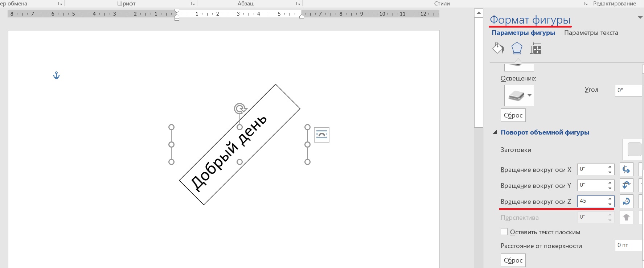Open the Заготовки presets dropdown
Screen dimensions: 644x268
(633, 149)
